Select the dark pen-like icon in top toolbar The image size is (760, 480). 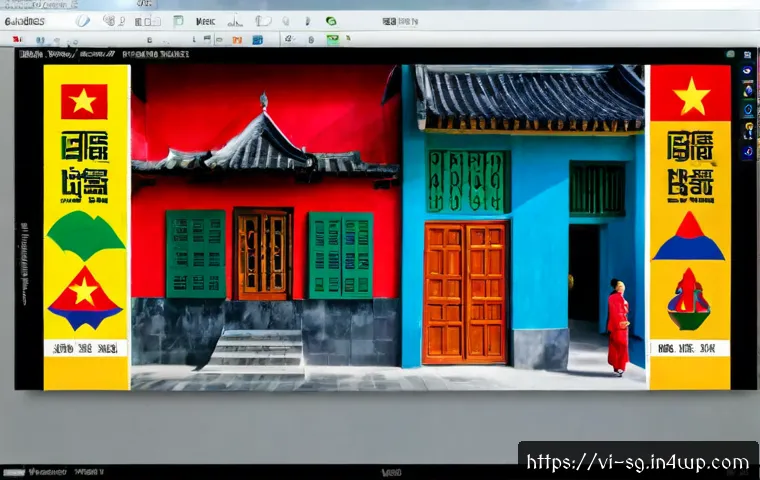(307, 21)
